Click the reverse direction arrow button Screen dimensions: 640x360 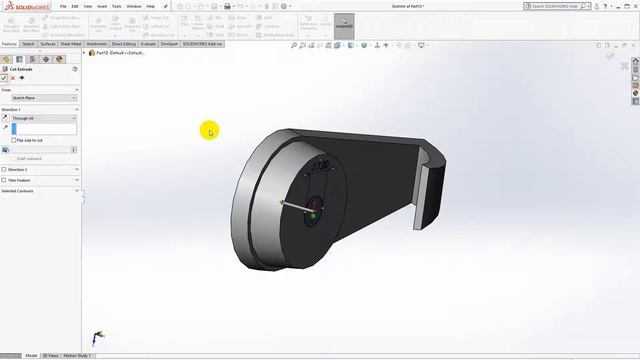pyautogui.click(x=5, y=118)
